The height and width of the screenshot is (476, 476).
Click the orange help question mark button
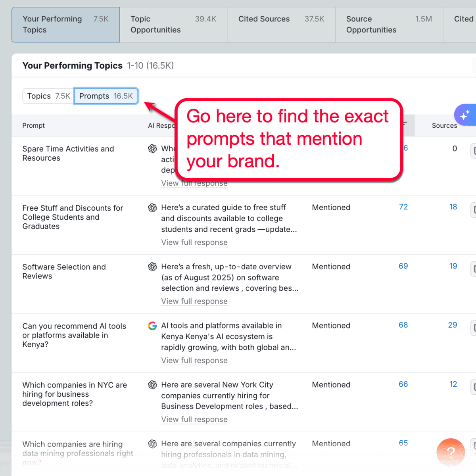(x=451, y=452)
